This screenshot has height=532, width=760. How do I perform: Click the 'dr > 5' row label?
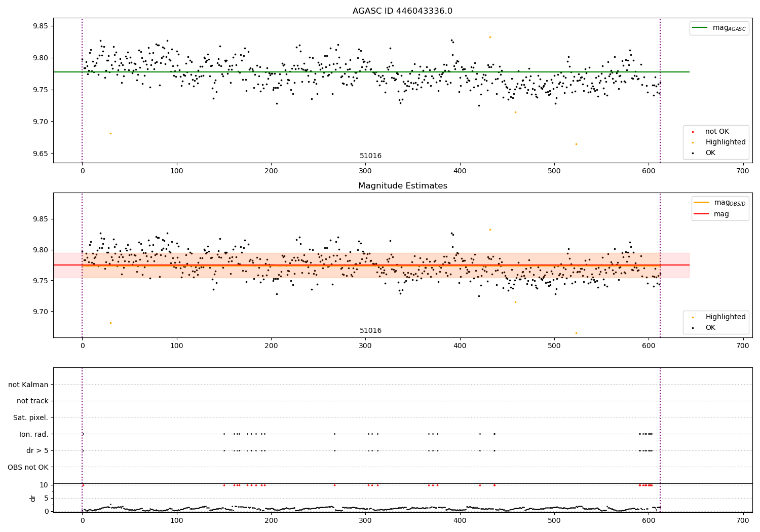pos(37,450)
